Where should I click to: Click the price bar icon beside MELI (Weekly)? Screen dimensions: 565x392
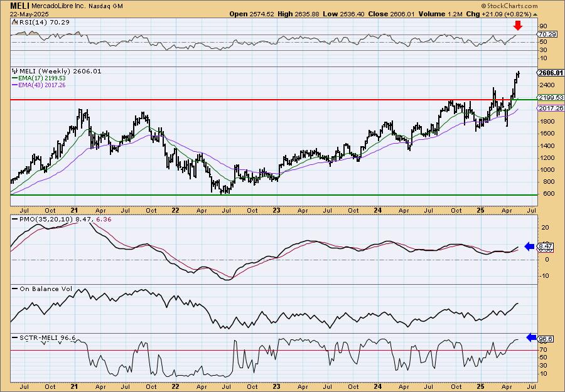(x=15, y=71)
